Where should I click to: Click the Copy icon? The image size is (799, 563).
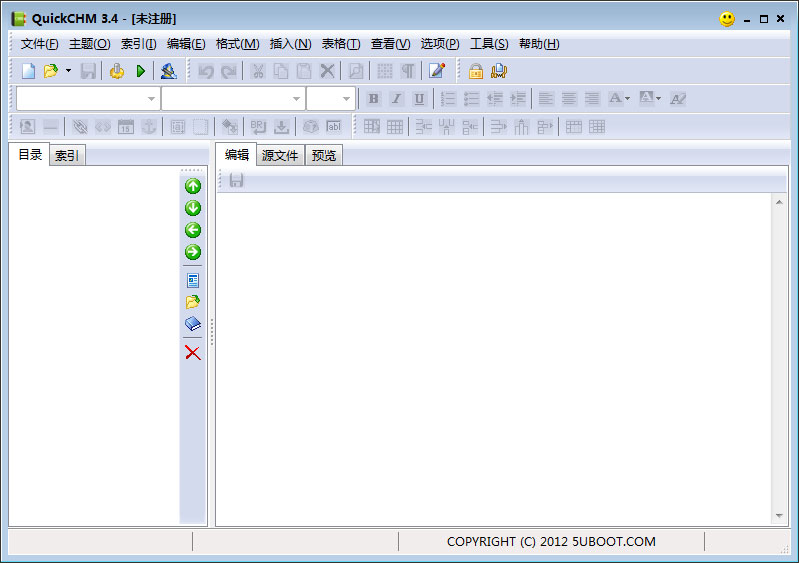[281, 71]
